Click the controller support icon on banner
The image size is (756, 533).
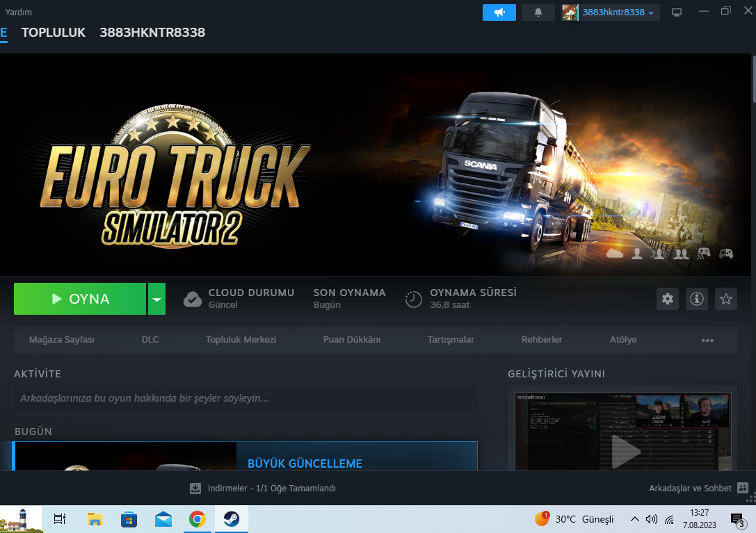(726, 253)
